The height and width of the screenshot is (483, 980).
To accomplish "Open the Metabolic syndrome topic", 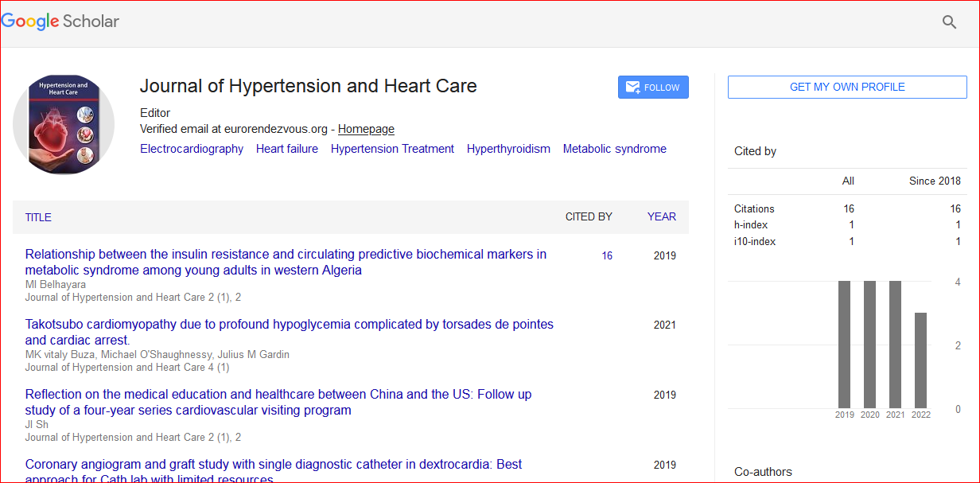I will click(614, 149).
